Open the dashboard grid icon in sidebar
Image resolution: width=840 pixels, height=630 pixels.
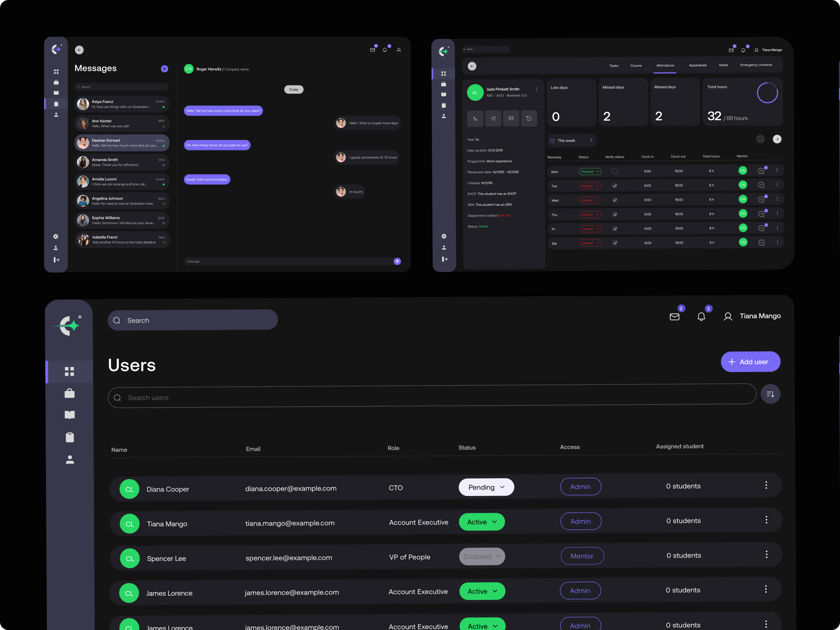click(70, 371)
